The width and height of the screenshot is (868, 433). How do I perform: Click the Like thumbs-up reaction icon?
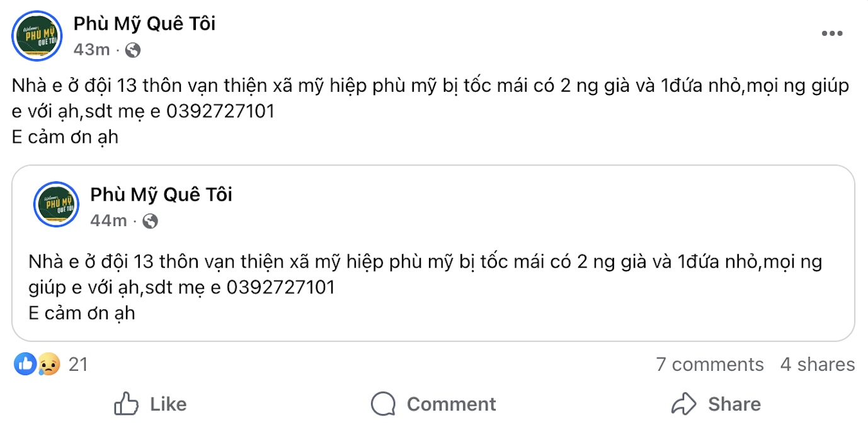(25, 364)
